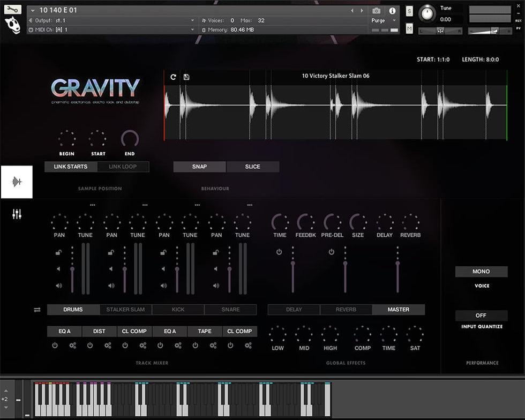Click the global delay level slider
This screenshot has width=525, height=420.
(292, 269)
